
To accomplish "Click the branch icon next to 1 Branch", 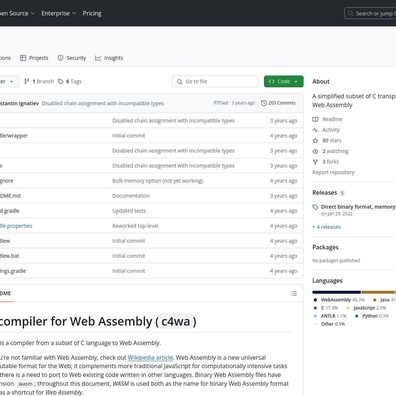I will 27,81.
